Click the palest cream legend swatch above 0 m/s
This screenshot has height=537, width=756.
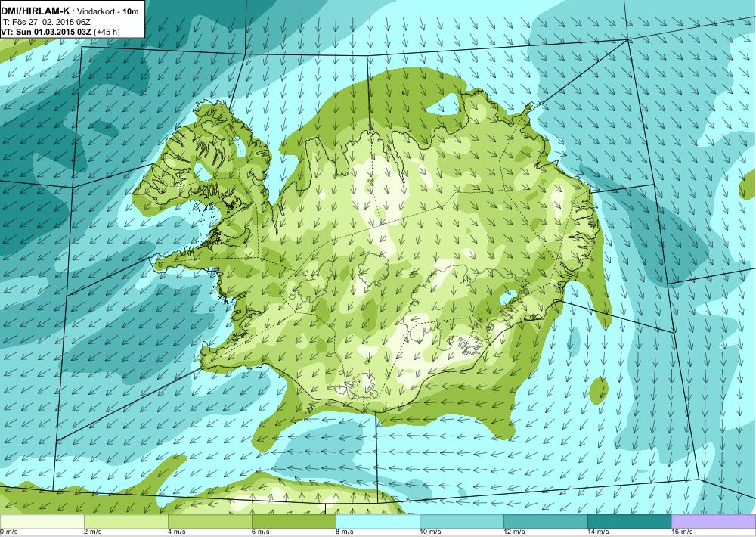click(x=42, y=521)
